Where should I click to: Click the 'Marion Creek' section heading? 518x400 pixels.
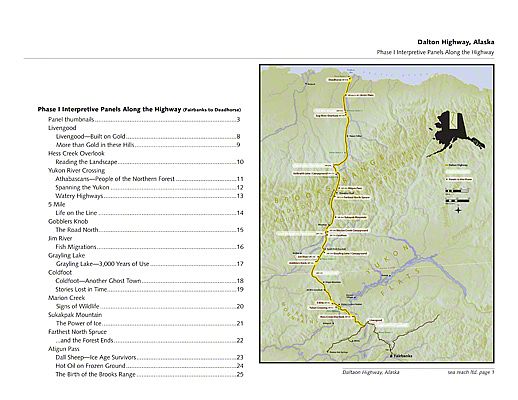pos(67,298)
